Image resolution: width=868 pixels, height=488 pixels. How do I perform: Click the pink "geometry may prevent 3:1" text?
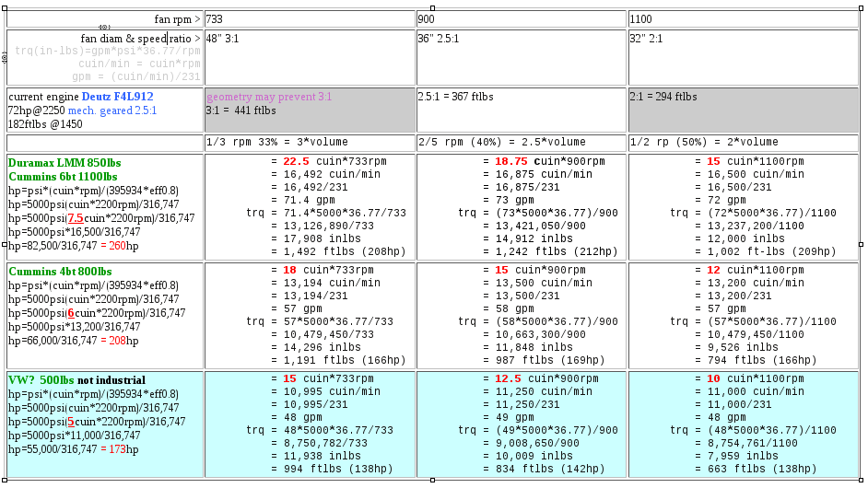click(x=269, y=97)
